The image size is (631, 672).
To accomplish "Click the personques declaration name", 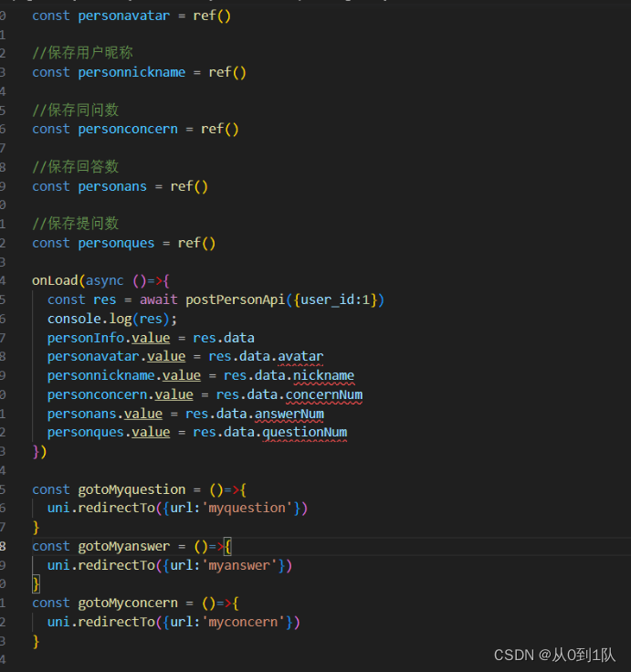I will (116, 243).
